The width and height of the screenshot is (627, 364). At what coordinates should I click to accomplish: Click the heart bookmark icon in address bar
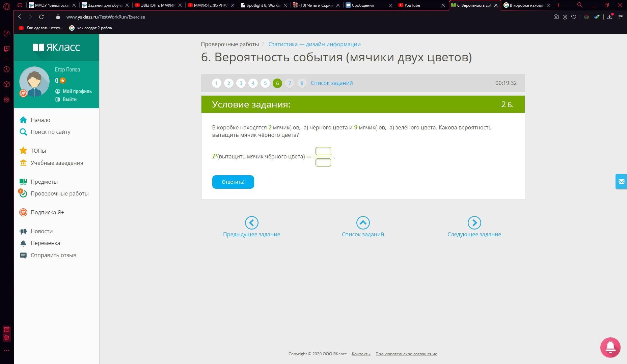click(573, 17)
